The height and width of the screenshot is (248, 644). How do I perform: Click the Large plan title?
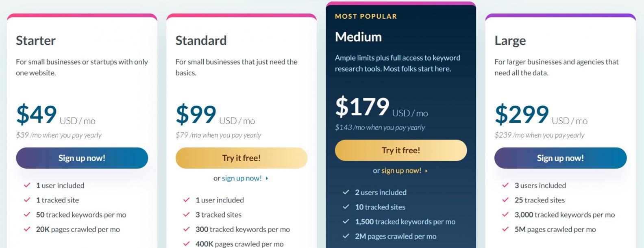510,41
